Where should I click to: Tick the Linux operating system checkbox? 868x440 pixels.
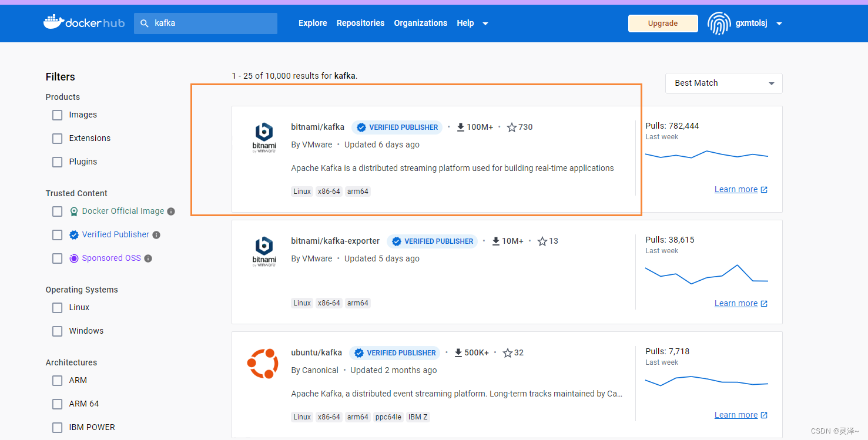(x=57, y=308)
